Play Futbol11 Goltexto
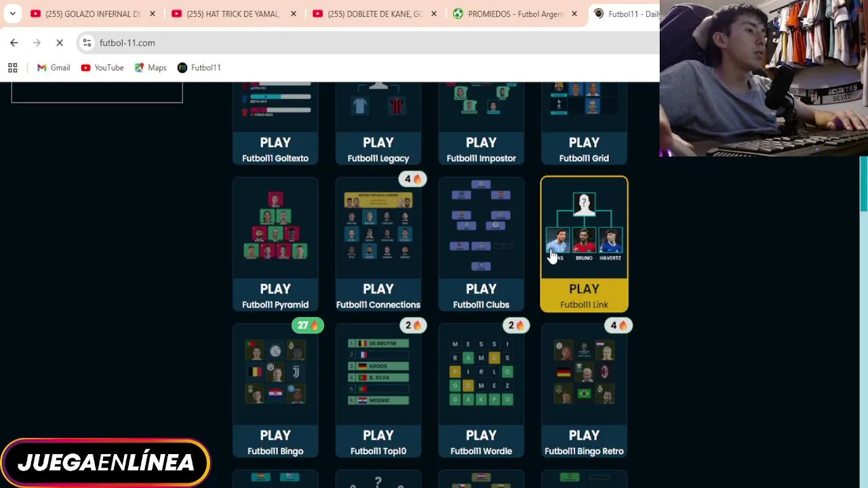This screenshot has width=868, height=488. (x=275, y=150)
